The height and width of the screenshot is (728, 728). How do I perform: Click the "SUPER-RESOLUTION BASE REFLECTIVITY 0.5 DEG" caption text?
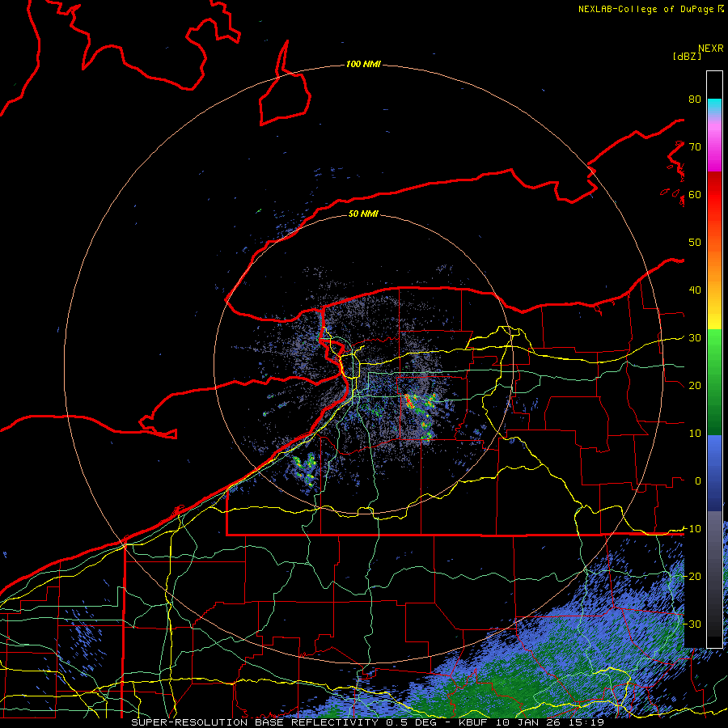tap(284, 722)
